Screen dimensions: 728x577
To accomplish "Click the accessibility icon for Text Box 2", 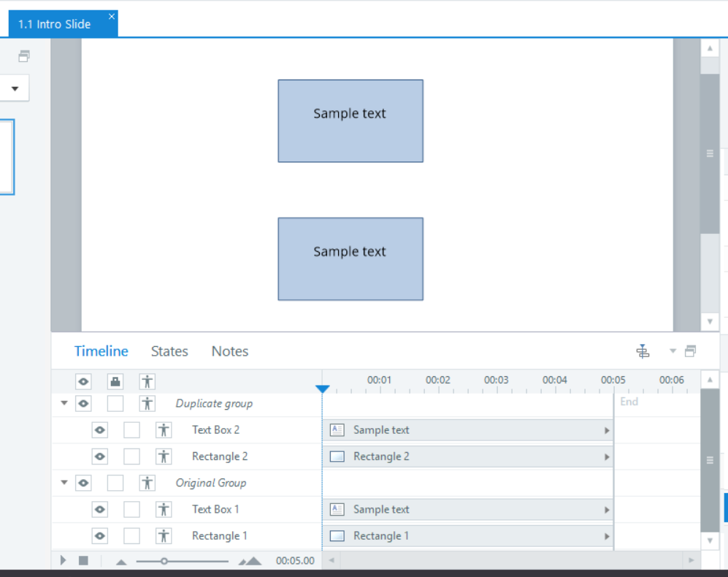I will pyautogui.click(x=164, y=429).
